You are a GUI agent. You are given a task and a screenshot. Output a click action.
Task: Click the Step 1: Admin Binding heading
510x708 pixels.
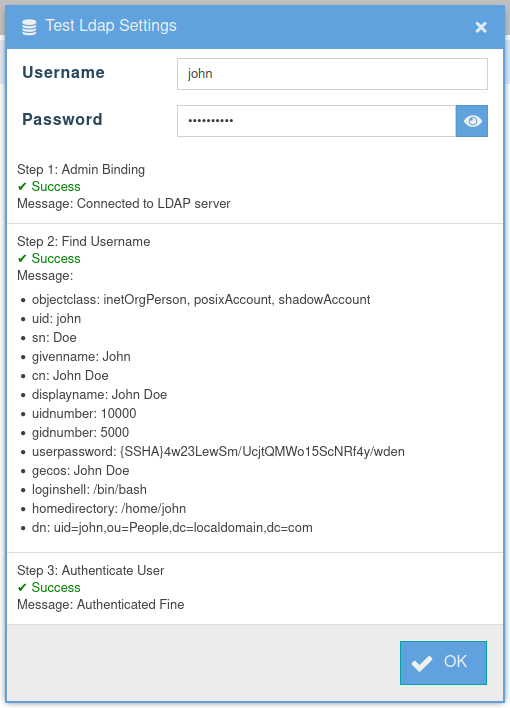[x=81, y=169]
